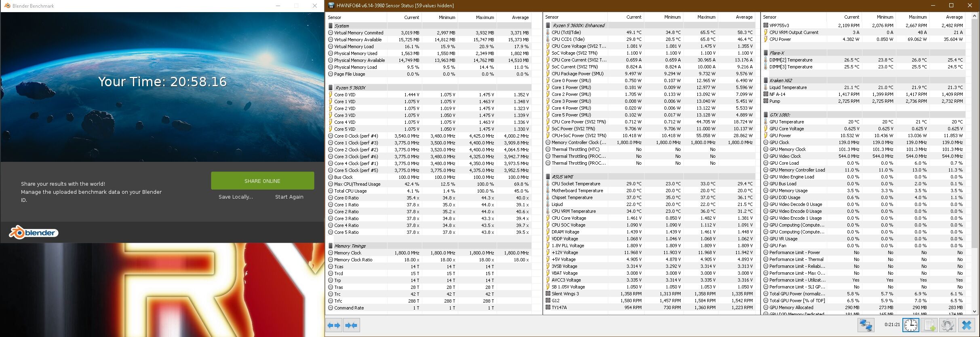The width and height of the screenshot is (980, 337).
Task: Click Save Locally... in Blender Benchmark
Action: pos(236,197)
